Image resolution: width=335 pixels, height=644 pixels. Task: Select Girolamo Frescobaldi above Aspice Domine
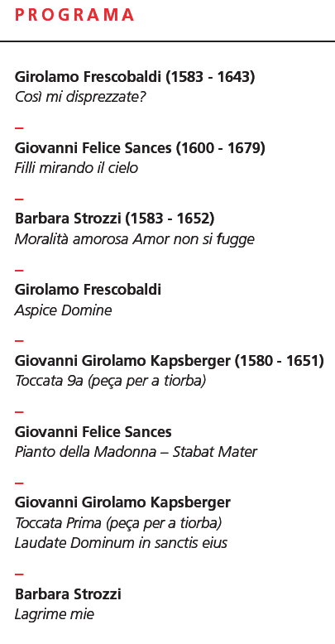[x=88, y=290]
